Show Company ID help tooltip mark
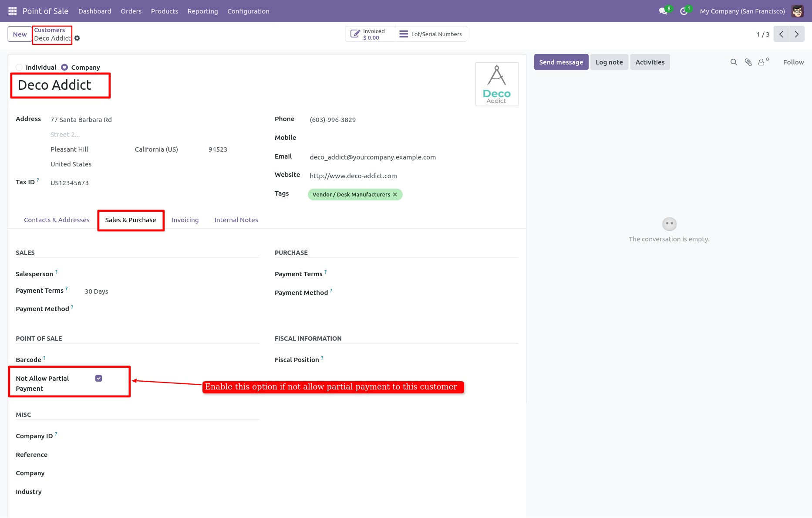Screen dimensions: 812x518 tap(56, 433)
